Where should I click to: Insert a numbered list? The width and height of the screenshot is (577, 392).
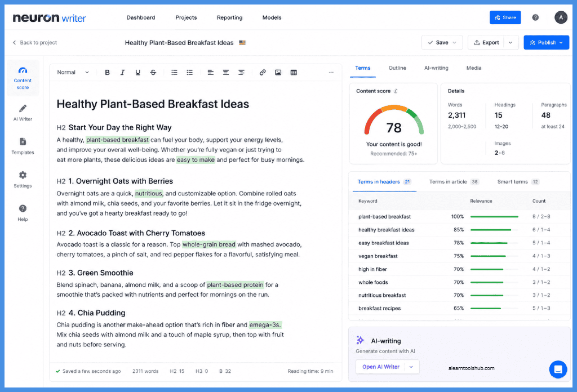click(x=174, y=73)
